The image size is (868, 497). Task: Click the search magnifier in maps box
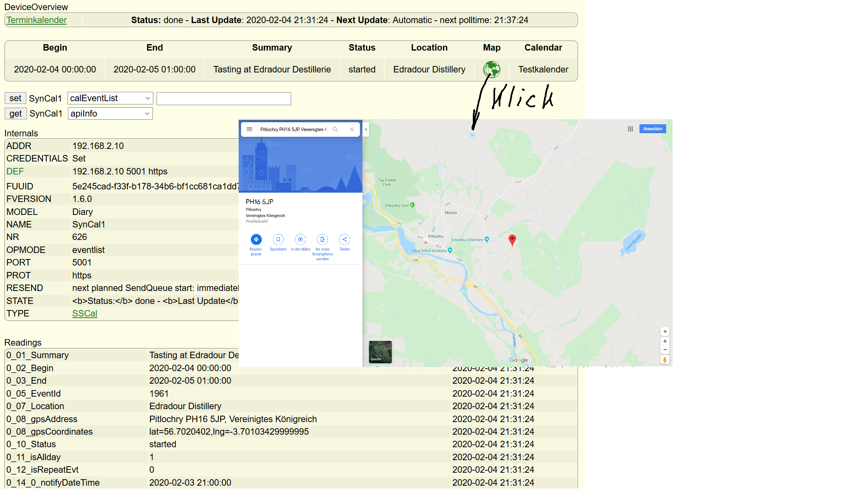(335, 130)
